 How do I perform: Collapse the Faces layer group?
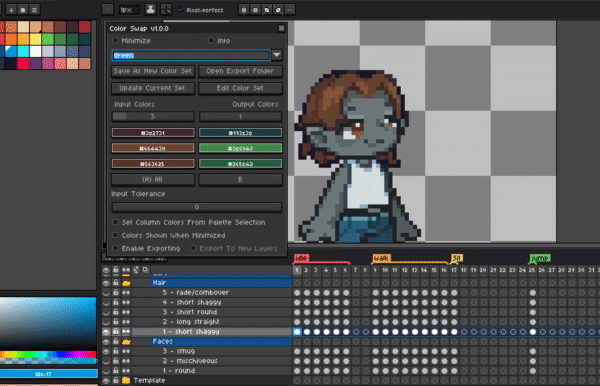point(126,342)
